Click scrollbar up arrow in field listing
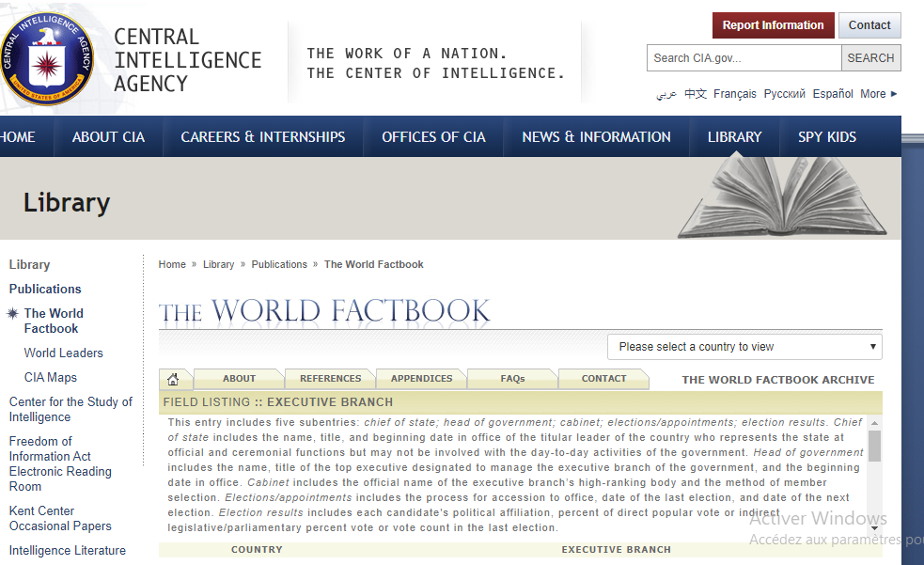Screen dimensions: 924x565 [874, 424]
